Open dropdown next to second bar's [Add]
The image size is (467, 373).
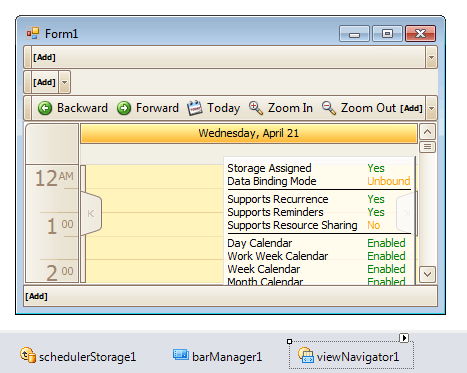64,82
